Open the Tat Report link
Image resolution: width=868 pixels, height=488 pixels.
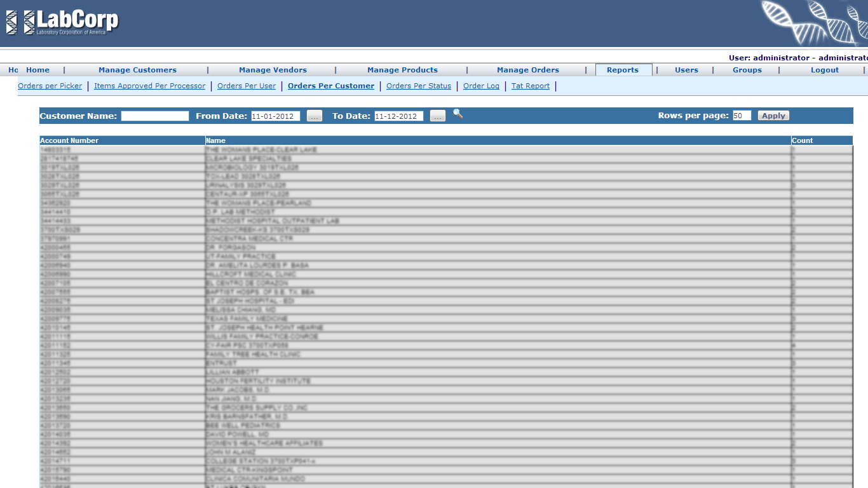coord(530,86)
